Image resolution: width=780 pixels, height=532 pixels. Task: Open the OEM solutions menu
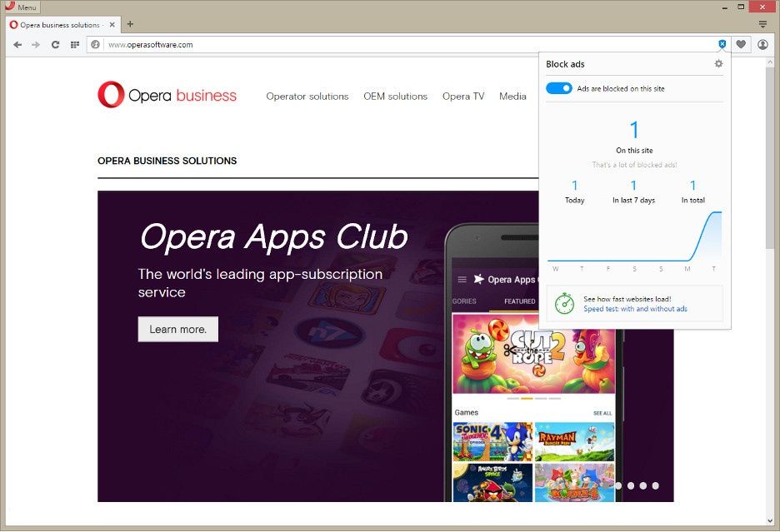(396, 97)
